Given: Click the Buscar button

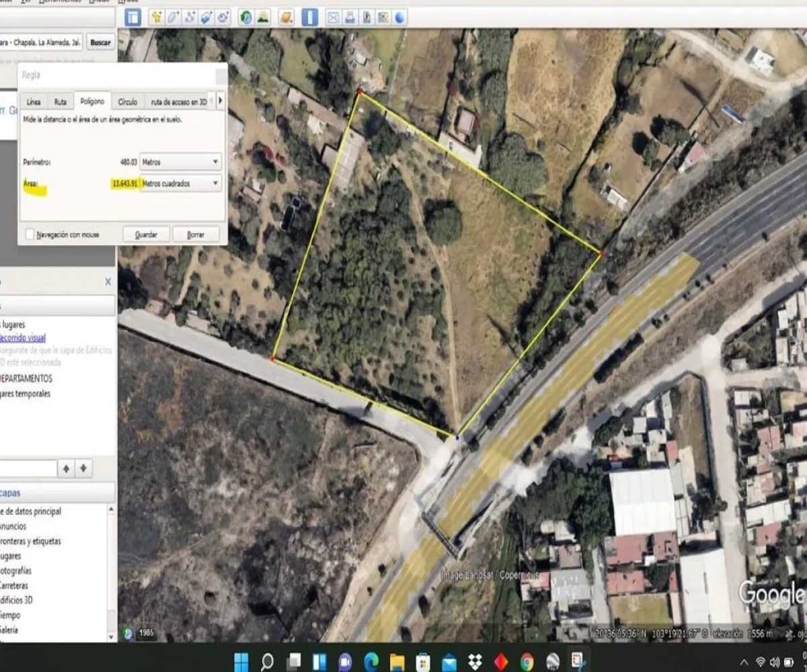Looking at the screenshot, I should tap(100, 42).
